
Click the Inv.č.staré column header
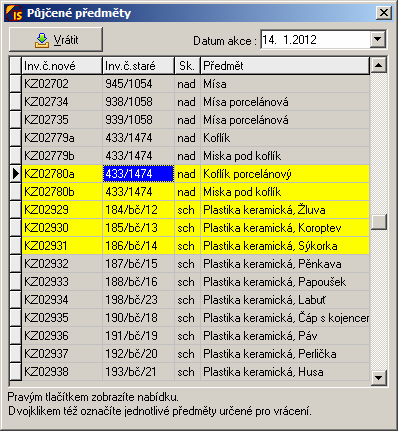(x=138, y=66)
